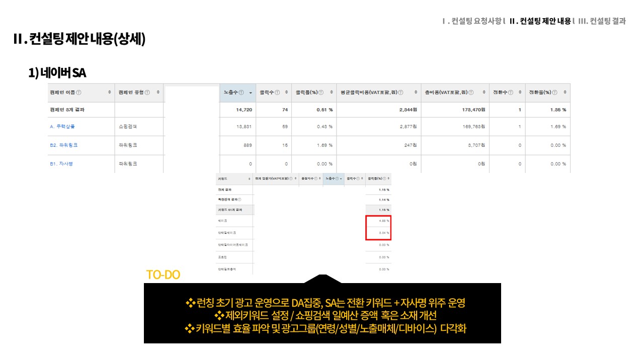Go to Ⅲ. 컨설팅 결과 section
The width and height of the screenshot is (644, 362).
(x=602, y=21)
